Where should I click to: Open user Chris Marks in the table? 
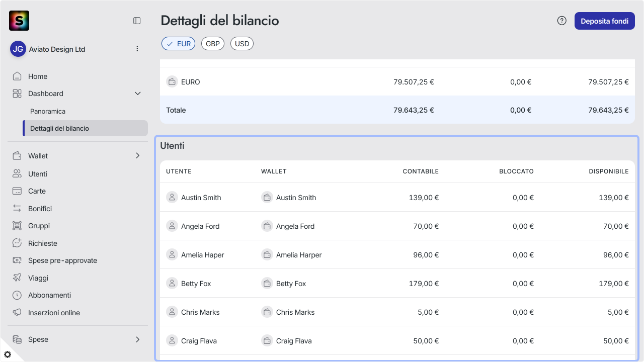click(200, 312)
